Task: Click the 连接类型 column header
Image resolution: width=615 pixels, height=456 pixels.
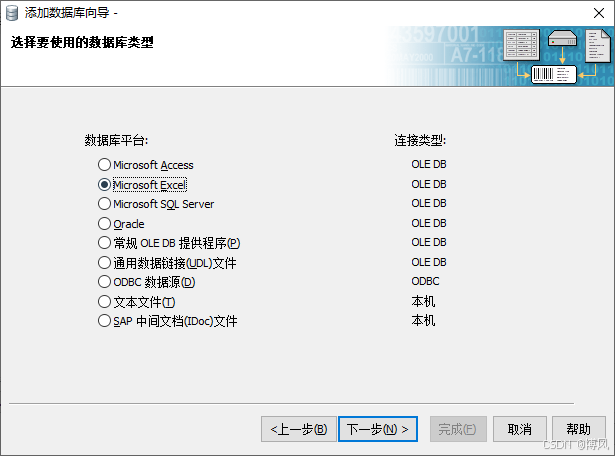Action: [x=420, y=140]
